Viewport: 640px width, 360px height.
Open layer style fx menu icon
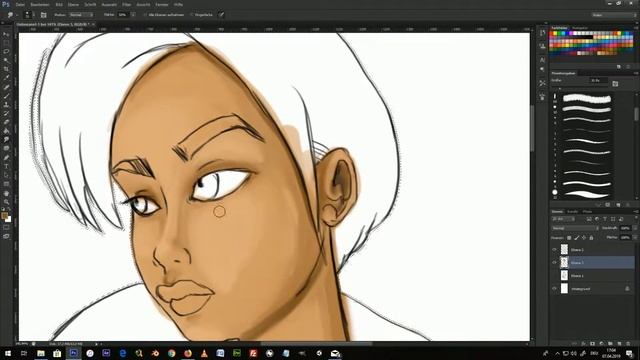point(584,344)
